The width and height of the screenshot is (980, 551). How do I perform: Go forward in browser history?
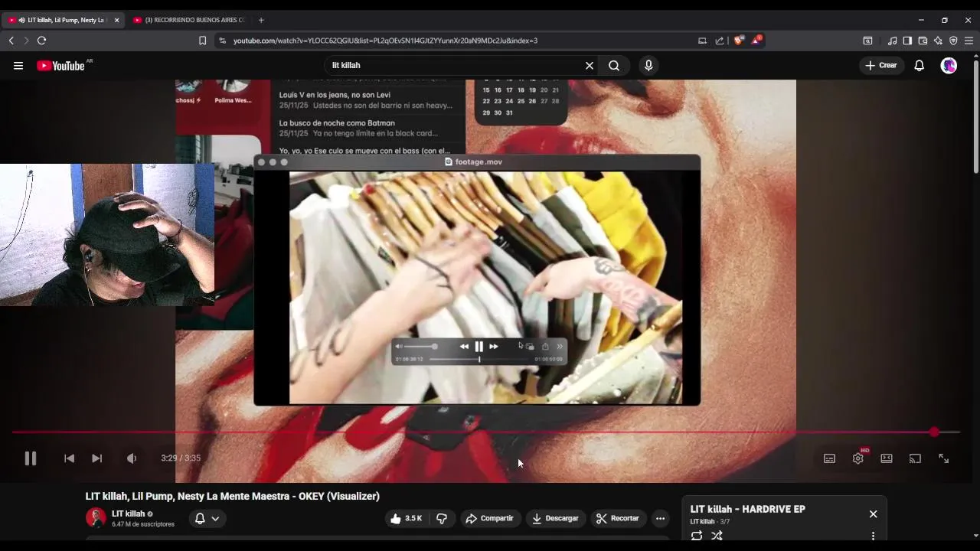pyautogui.click(x=26, y=41)
